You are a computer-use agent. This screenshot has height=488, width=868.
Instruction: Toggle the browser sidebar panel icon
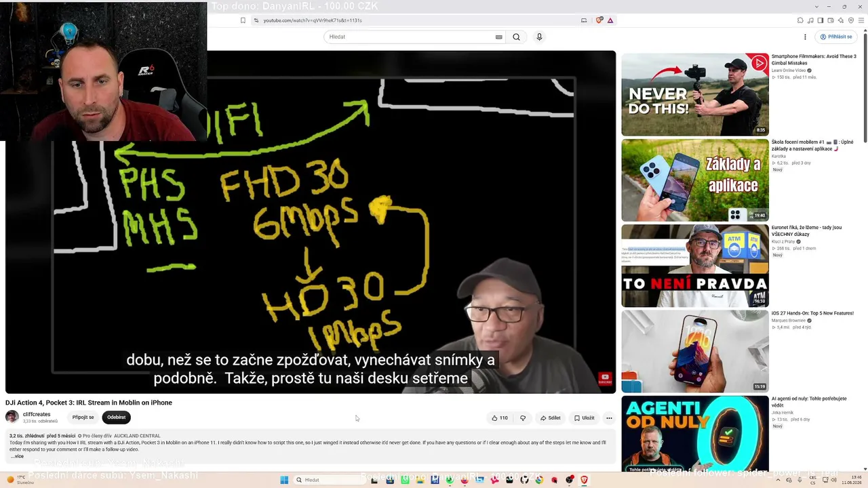[x=821, y=20]
